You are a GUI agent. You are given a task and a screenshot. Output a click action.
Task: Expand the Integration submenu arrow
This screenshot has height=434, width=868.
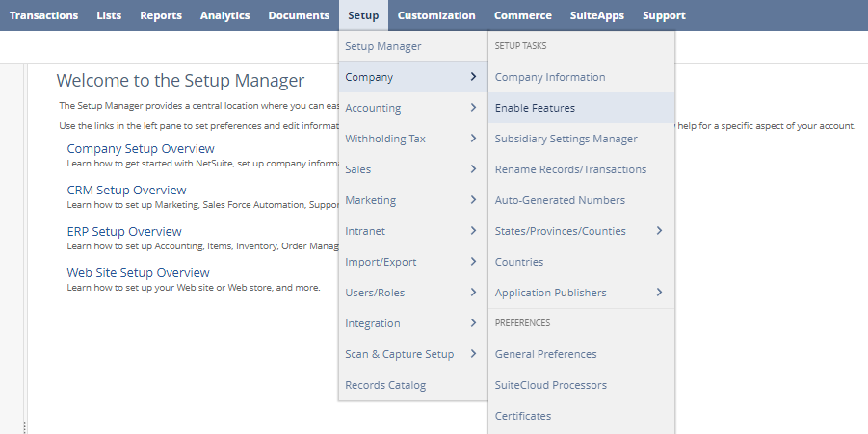click(x=473, y=323)
